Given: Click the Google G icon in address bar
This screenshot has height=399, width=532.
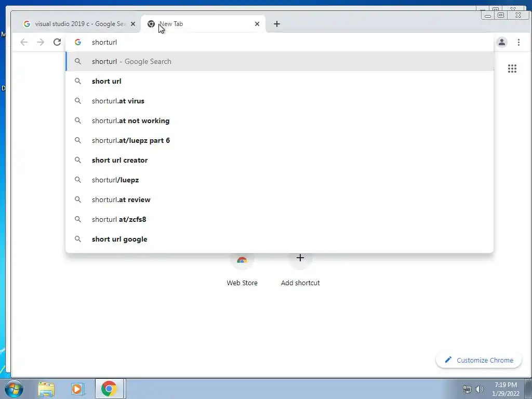Looking at the screenshot, I should pyautogui.click(x=78, y=42).
